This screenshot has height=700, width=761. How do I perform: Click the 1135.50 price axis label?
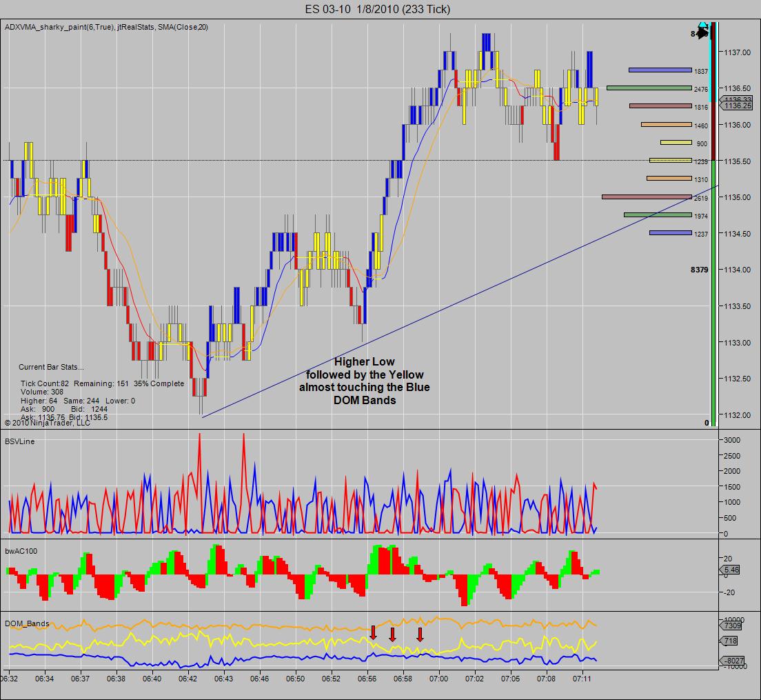point(738,161)
